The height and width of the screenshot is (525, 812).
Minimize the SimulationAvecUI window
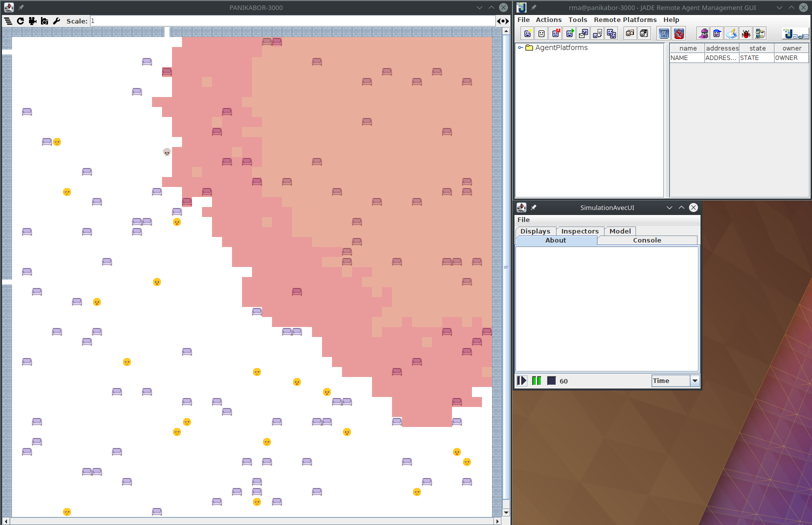point(669,207)
